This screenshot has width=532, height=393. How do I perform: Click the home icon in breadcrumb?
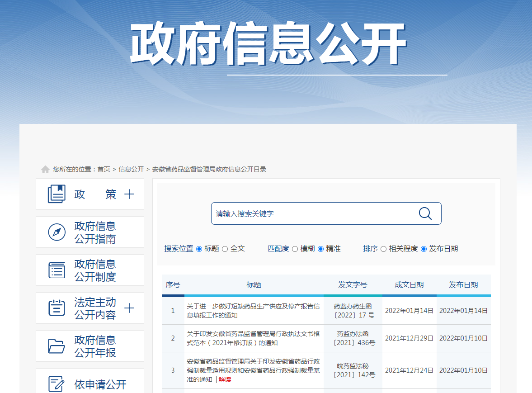45,169
